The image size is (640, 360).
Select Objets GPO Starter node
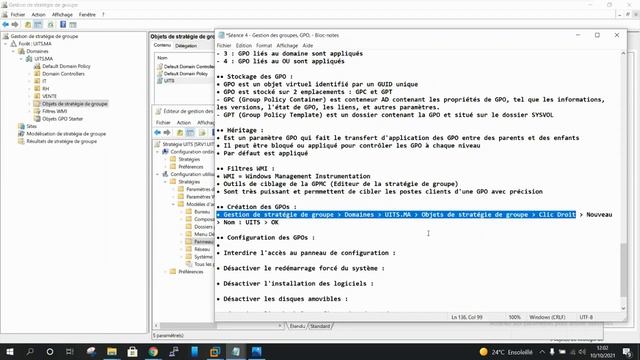click(62, 119)
